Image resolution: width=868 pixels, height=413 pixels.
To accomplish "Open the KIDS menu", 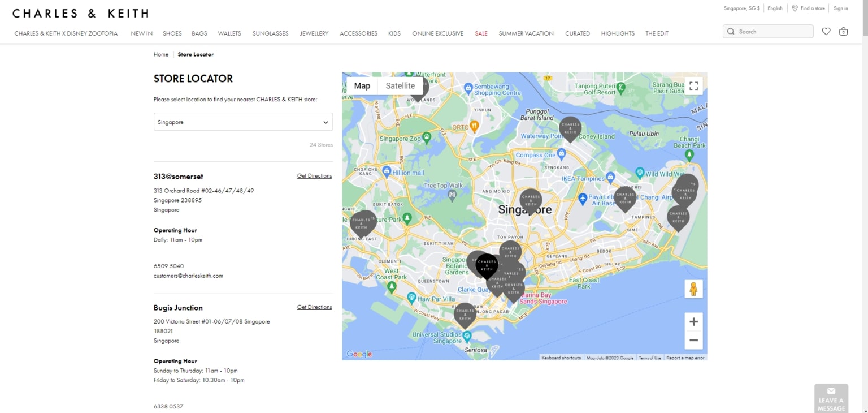I will (394, 33).
